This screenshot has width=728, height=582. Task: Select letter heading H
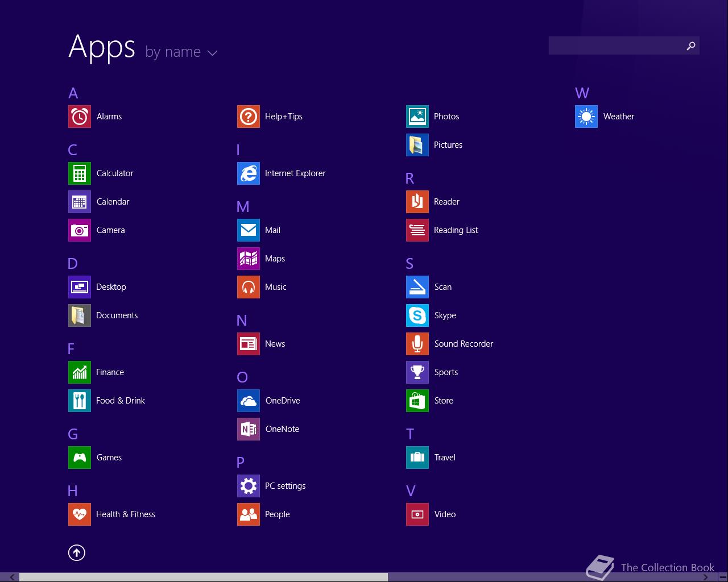click(x=73, y=491)
